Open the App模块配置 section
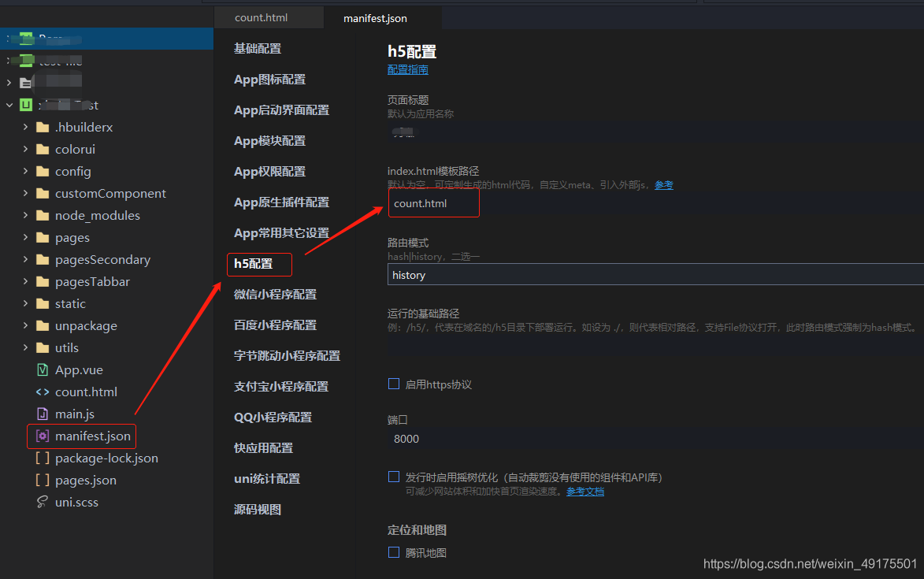This screenshot has width=924, height=579. 270,141
